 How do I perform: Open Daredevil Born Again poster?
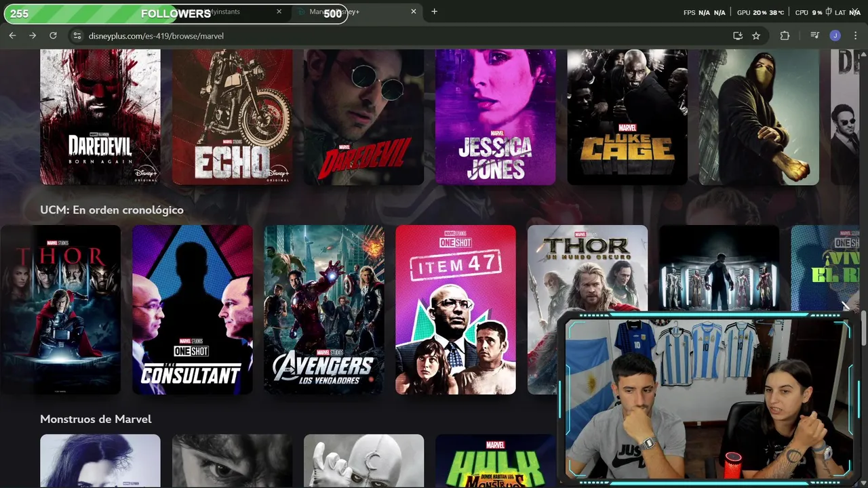pyautogui.click(x=100, y=117)
